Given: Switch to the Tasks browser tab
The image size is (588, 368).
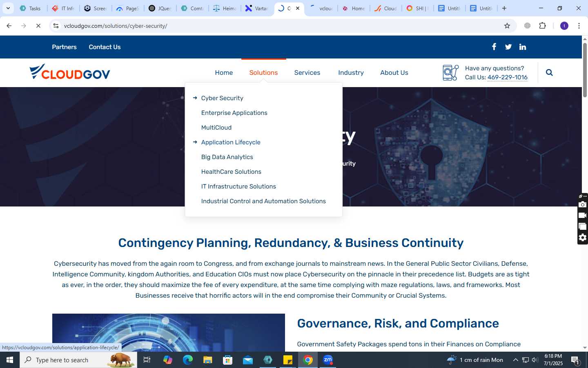Looking at the screenshot, I should [x=30, y=8].
